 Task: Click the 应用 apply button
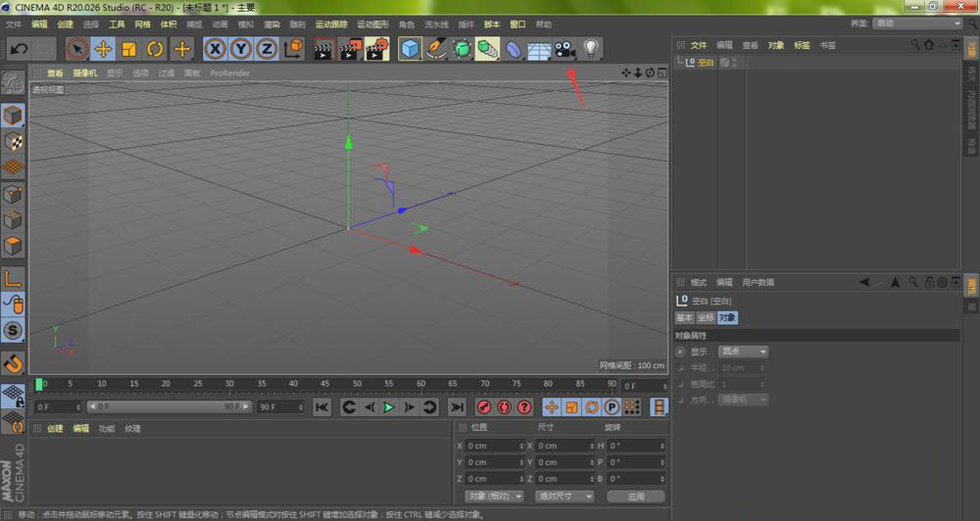[x=636, y=496]
